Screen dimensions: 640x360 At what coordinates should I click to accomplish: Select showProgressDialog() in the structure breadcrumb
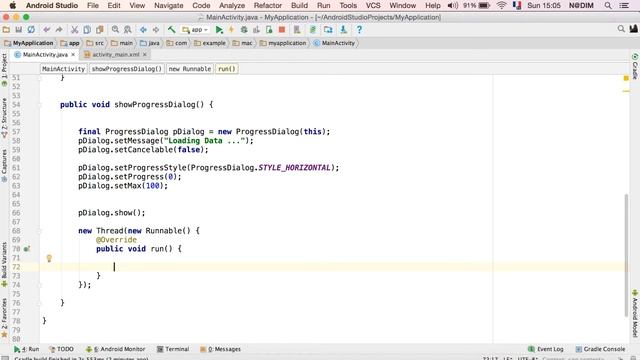click(127, 69)
